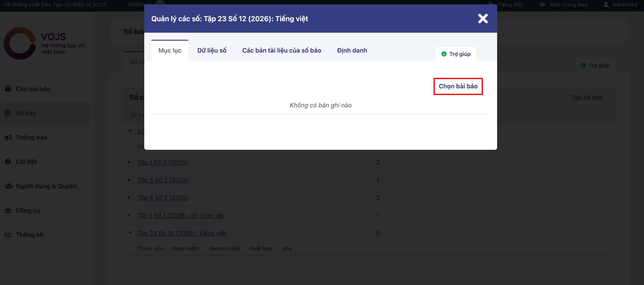Open Trợ giúp help in the dialog
644x285 pixels.
456,54
